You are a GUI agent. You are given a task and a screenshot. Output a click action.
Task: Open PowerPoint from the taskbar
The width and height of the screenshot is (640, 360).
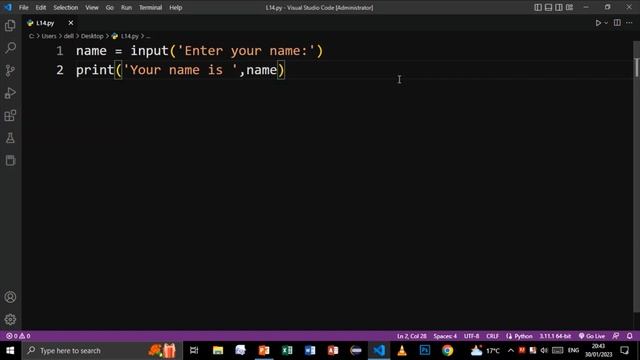(x=264, y=350)
